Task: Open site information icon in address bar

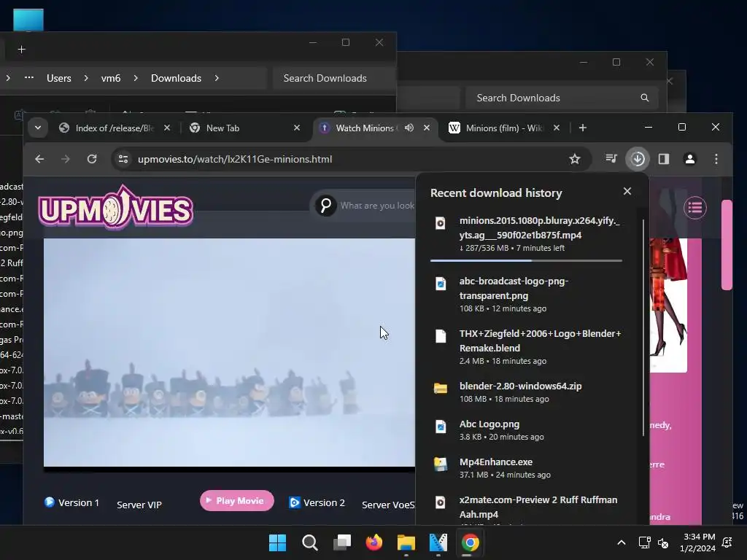Action: click(x=123, y=159)
